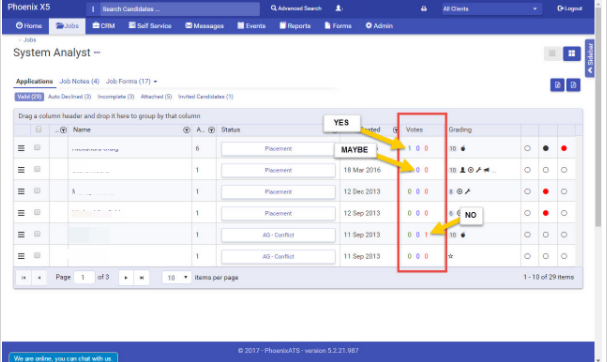Click the Search Candidates input field
The image size is (607, 362).
(180, 9)
